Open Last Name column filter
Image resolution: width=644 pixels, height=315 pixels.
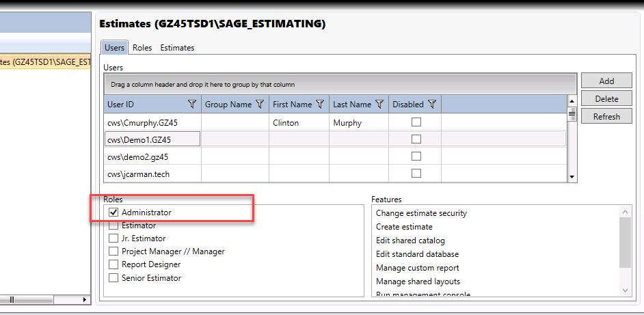coord(379,105)
